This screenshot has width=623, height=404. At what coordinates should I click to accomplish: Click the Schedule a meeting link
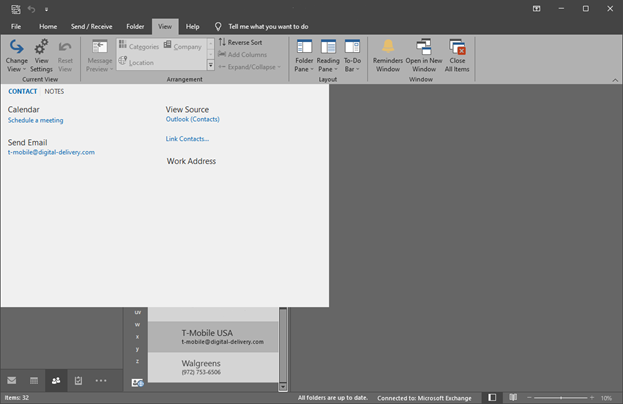(x=36, y=120)
